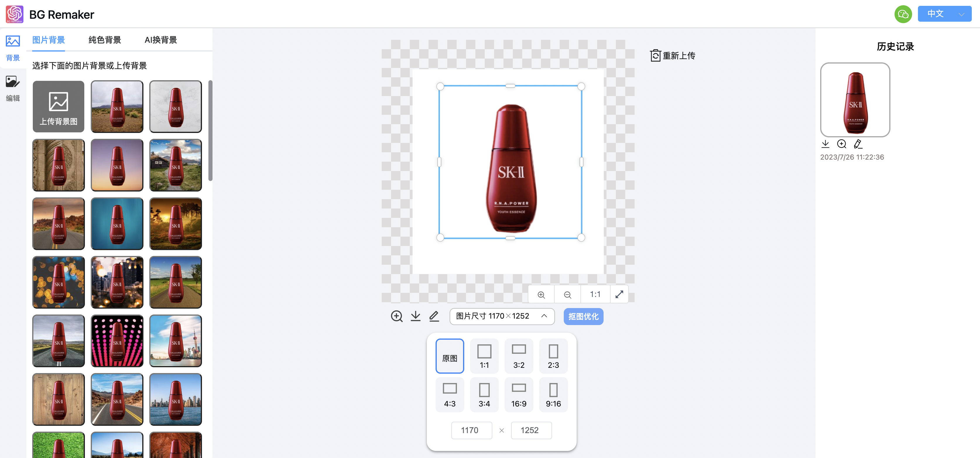Choose the teal blue background thumbnail
Screen dimensions: 980x458
[x=117, y=223]
